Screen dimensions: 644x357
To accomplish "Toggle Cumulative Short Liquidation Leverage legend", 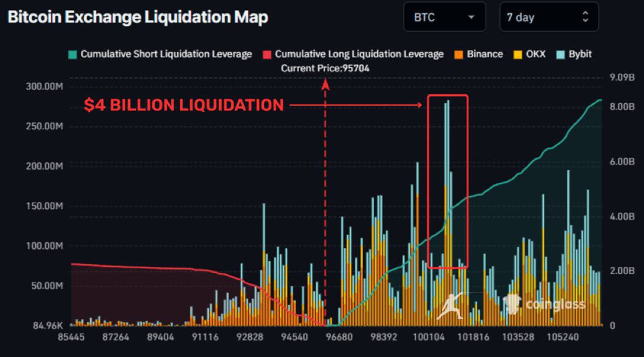I will [166, 54].
